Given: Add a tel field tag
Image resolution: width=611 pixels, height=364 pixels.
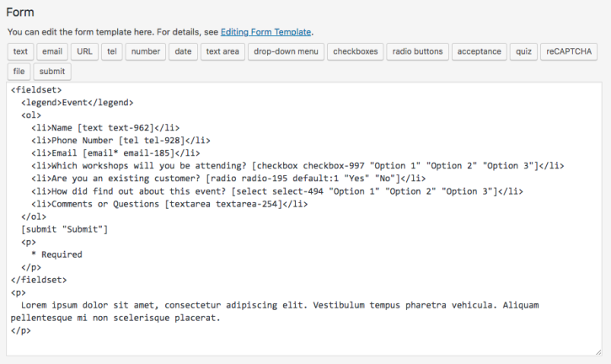Looking at the screenshot, I should pos(111,51).
